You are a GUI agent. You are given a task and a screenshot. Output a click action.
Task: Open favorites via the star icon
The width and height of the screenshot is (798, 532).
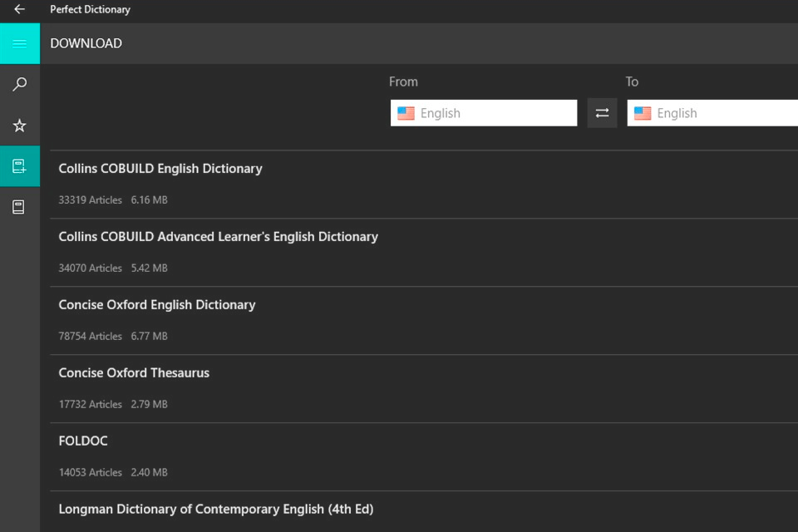point(20,126)
